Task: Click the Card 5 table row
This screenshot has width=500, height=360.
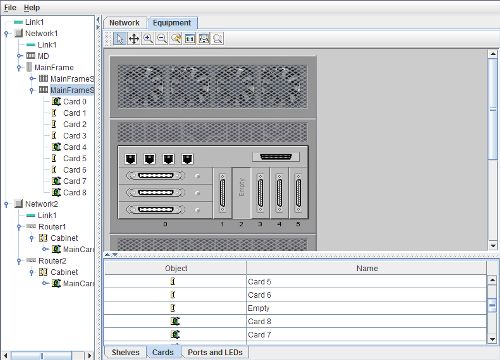Action: pyautogui.click(x=295, y=281)
